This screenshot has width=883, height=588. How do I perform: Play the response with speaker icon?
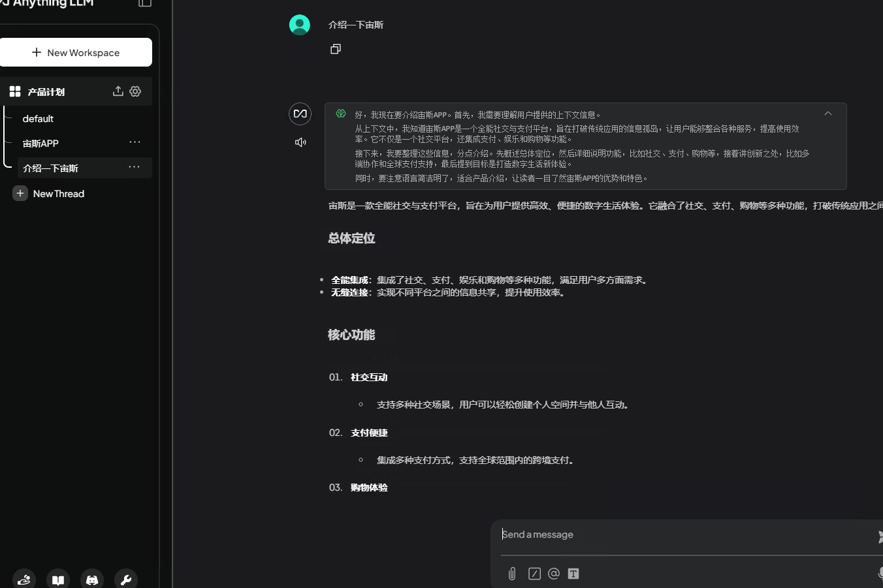click(300, 142)
